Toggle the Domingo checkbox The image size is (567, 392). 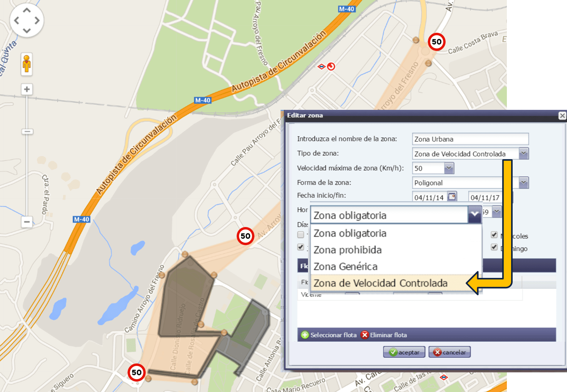pos(494,247)
